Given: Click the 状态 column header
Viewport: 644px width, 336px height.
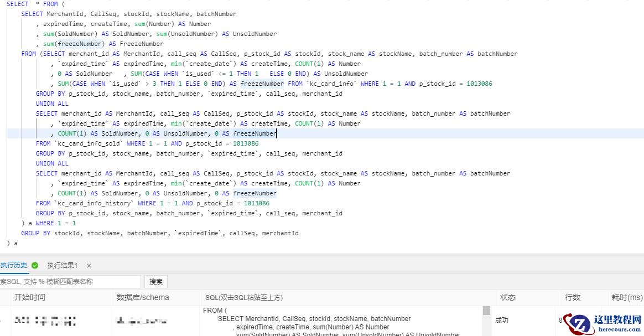Looking at the screenshot, I should pyautogui.click(x=508, y=297).
